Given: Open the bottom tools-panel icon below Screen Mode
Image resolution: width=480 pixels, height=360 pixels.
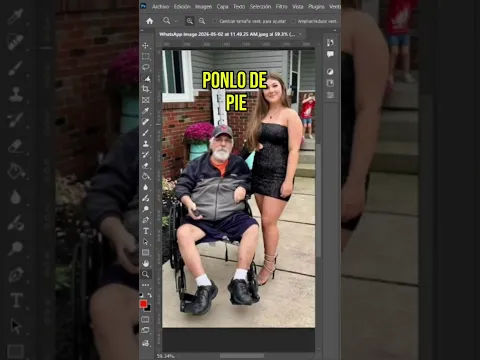Looking at the screenshot, I should [146, 343].
